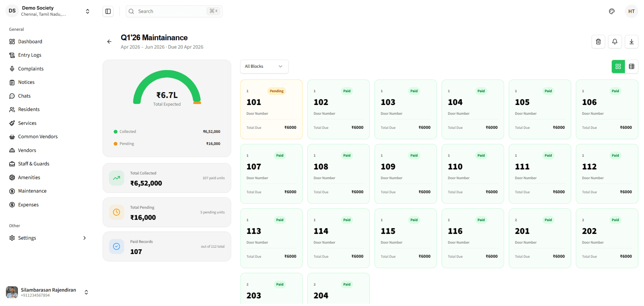The width and height of the screenshot is (644, 306).
Task: Click the Vendors icon in sidebar
Action: 12,150
